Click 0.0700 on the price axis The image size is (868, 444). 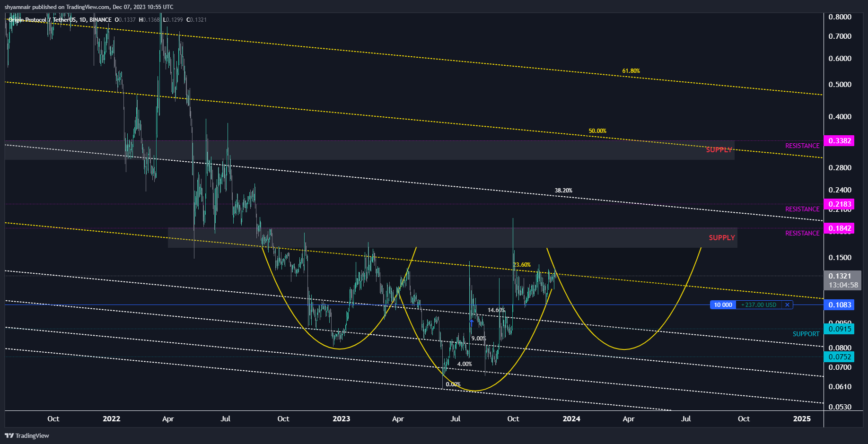coord(840,367)
